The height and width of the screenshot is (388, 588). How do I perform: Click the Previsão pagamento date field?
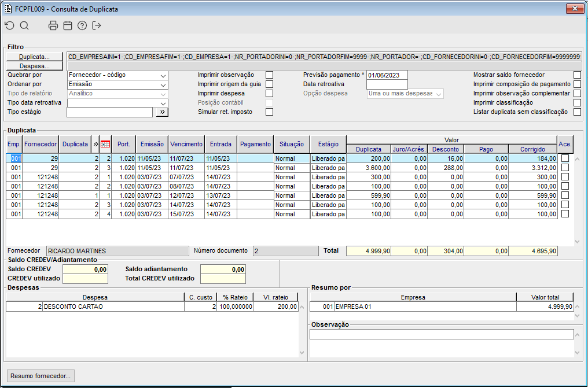387,75
